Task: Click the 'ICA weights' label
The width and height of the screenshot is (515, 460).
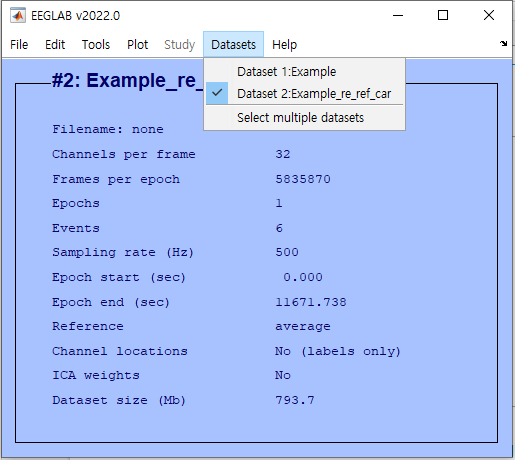Action: (96, 376)
